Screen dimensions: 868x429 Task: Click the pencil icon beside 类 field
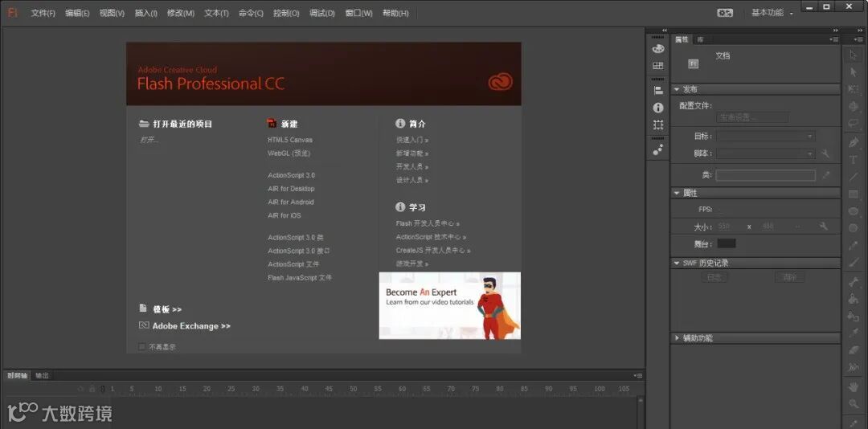click(x=825, y=175)
